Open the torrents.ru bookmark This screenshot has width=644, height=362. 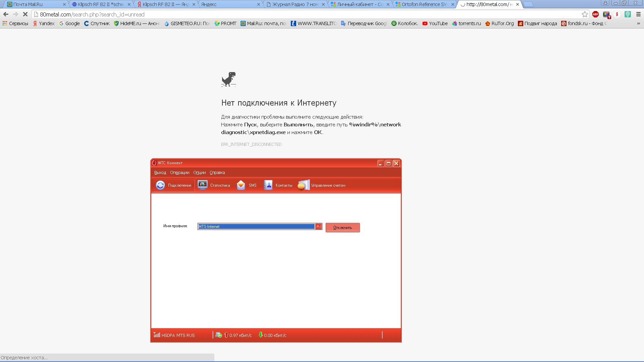466,23
